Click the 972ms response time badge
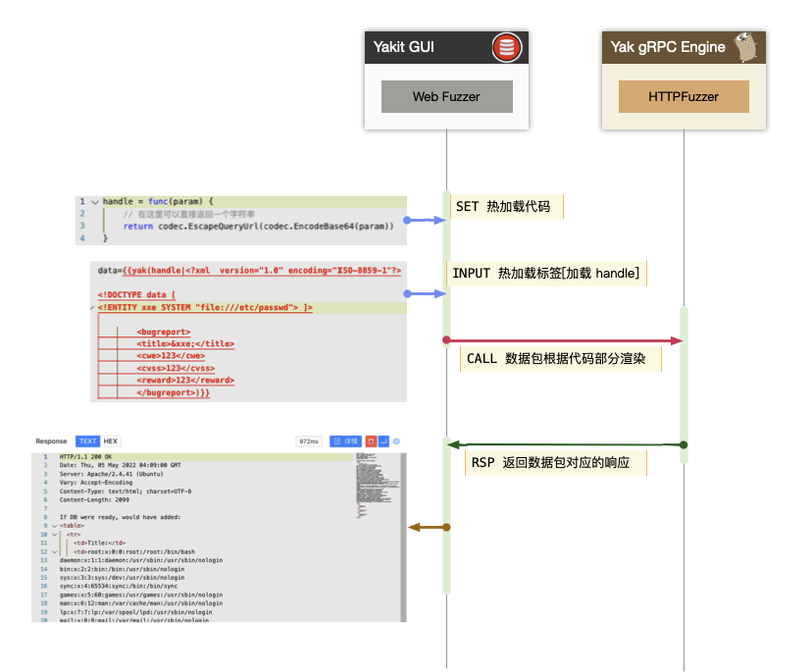The width and height of the screenshot is (812, 672). pos(309,441)
